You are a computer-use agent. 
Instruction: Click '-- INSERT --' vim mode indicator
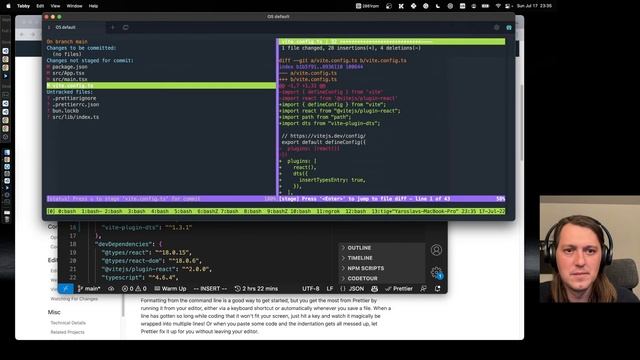210,289
